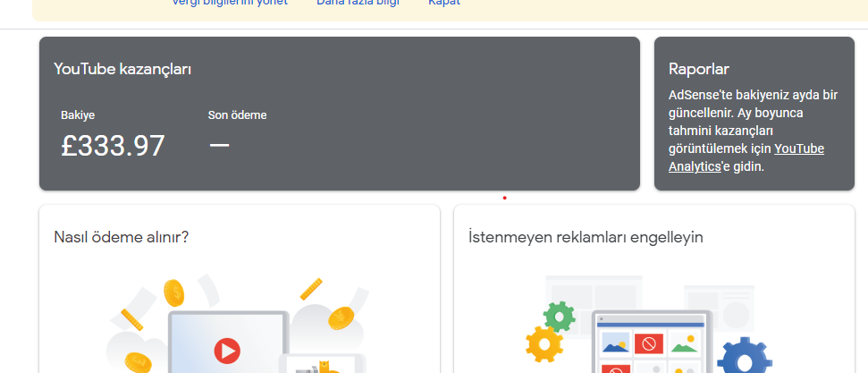Click the Raporlar card heading
This screenshot has width=868, height=373.
[699, 69]
